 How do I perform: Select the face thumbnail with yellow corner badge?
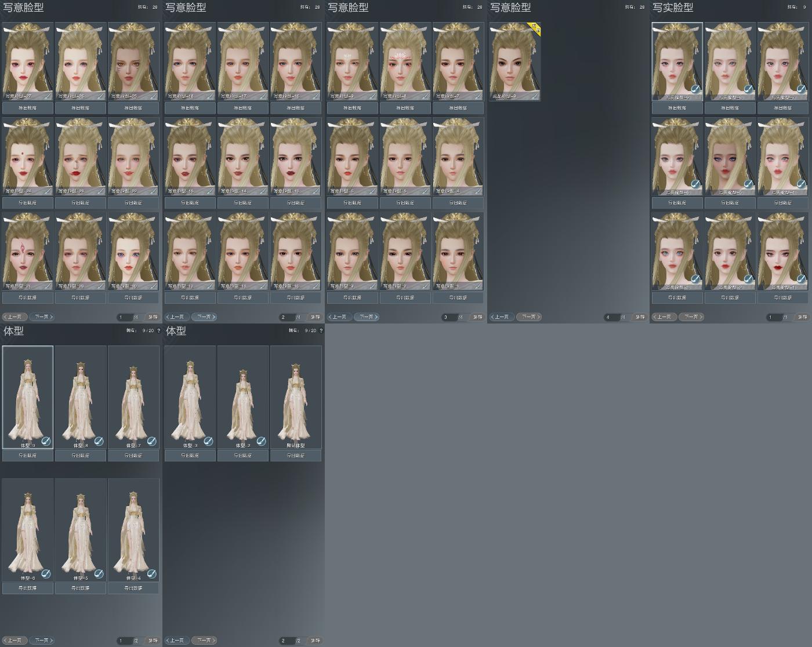point(515,61)
